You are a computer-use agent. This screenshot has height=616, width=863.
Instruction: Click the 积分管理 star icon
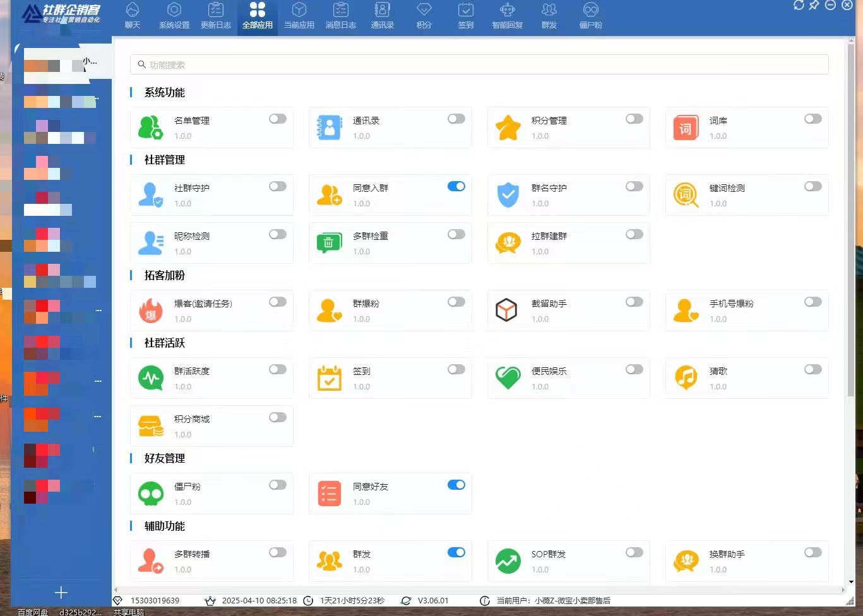click(508, 127)
